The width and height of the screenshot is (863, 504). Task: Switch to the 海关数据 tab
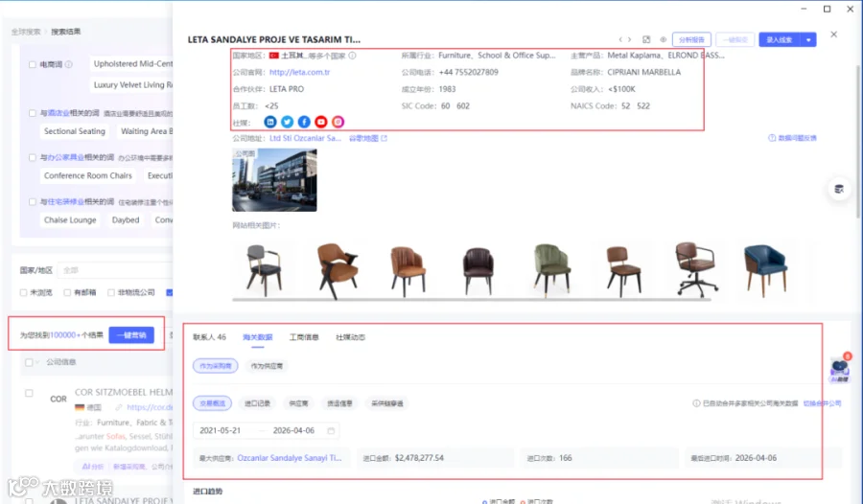tap(258, 337)
